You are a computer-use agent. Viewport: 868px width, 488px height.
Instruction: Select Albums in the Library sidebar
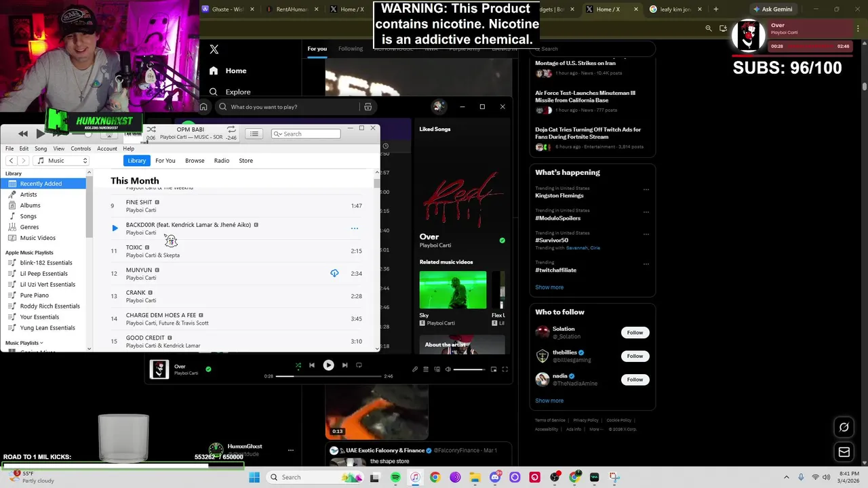click(x=30, y=205)
